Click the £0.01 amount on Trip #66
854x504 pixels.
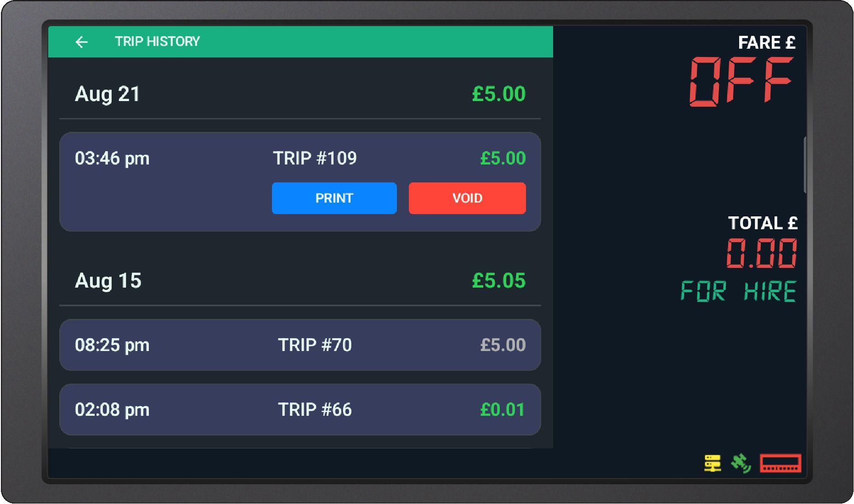click(502, 409)
